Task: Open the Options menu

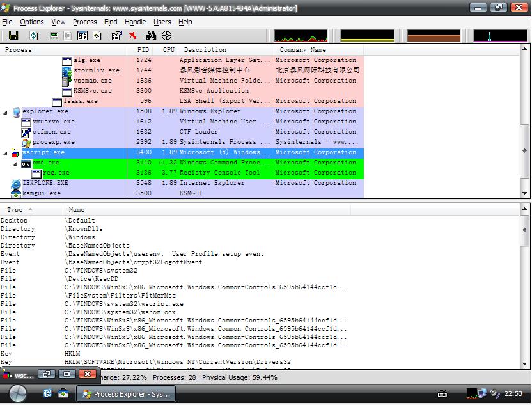Action: pyautogui.click(x=32, y=22)
